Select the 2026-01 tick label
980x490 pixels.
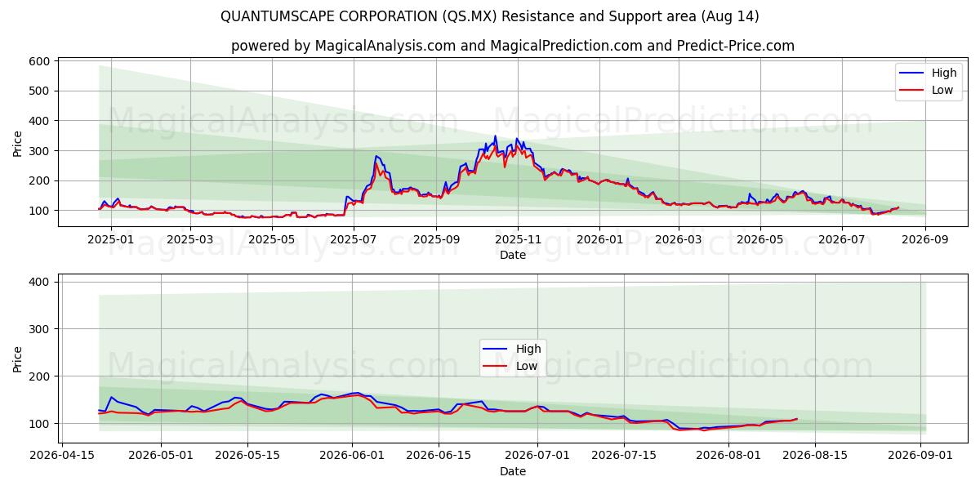[x=599, y=239]
